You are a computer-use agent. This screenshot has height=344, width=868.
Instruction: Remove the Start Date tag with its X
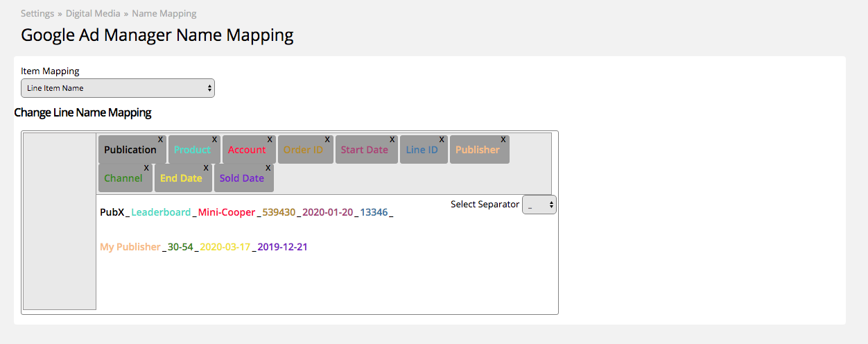pyautogui.click(x=393, y=139)
